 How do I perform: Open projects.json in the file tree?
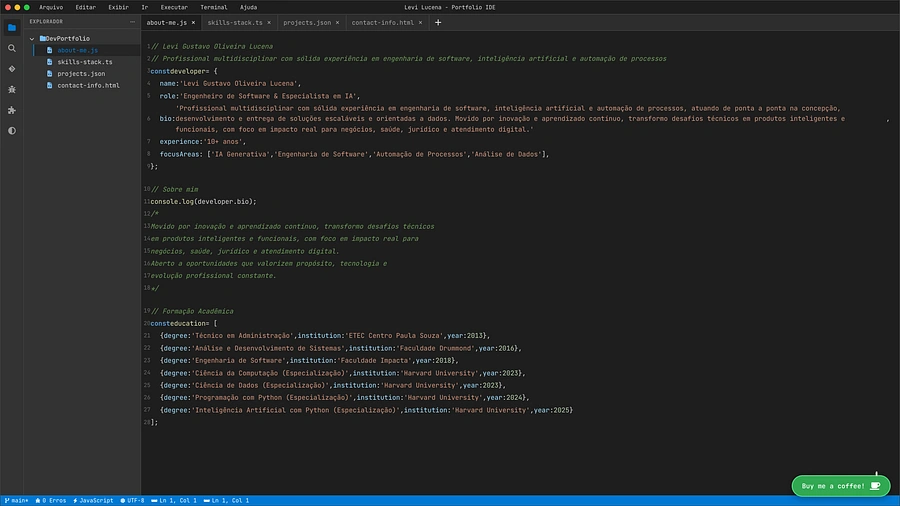tap(80, 73)
